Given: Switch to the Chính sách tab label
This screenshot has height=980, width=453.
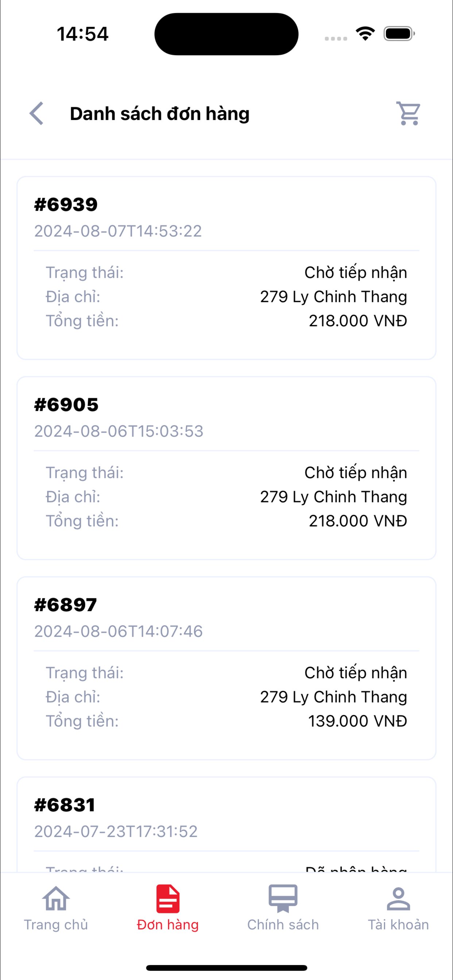Looking at the screenshot, I should [283, 925].
